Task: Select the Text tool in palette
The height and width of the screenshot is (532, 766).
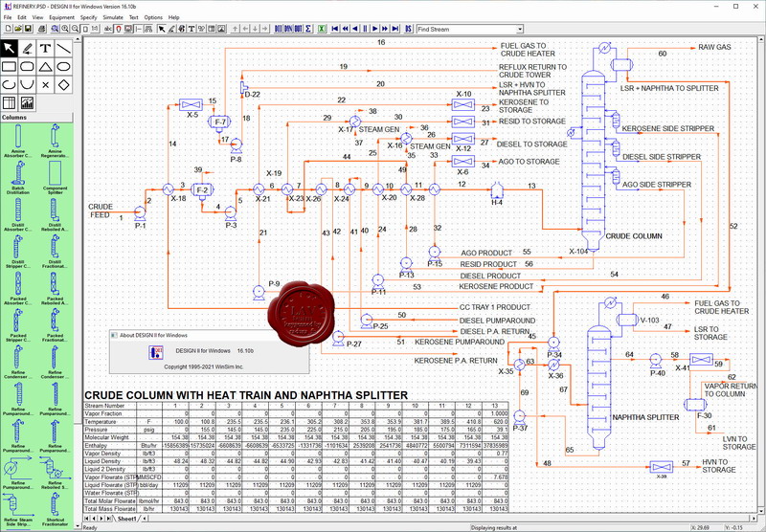Action: [x=45, y=48]
